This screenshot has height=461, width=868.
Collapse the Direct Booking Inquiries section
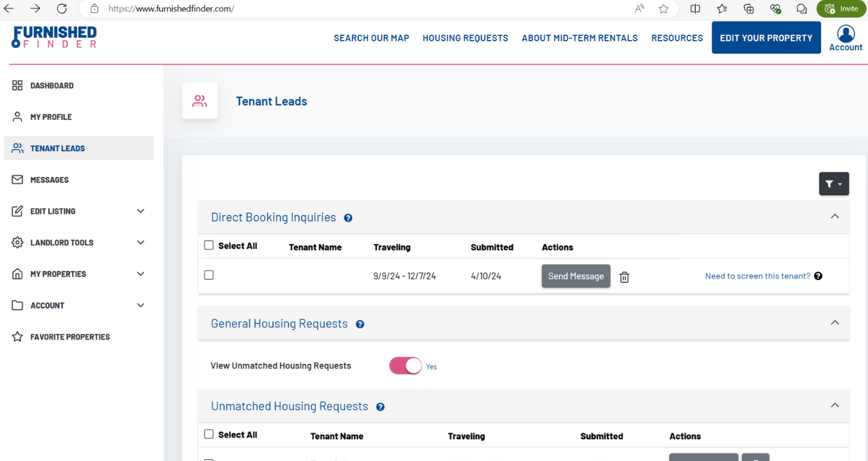(x=835, y=217)
